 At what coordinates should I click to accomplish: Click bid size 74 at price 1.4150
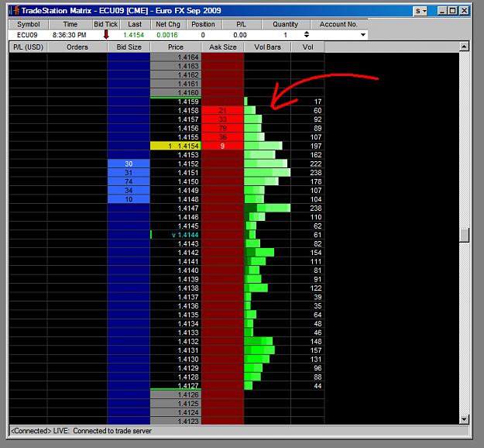coord(129,181)
